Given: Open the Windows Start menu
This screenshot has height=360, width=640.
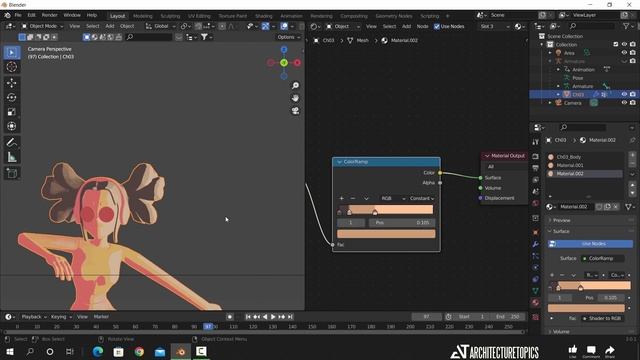Looking at the screenshot, I should click(9, 351).
